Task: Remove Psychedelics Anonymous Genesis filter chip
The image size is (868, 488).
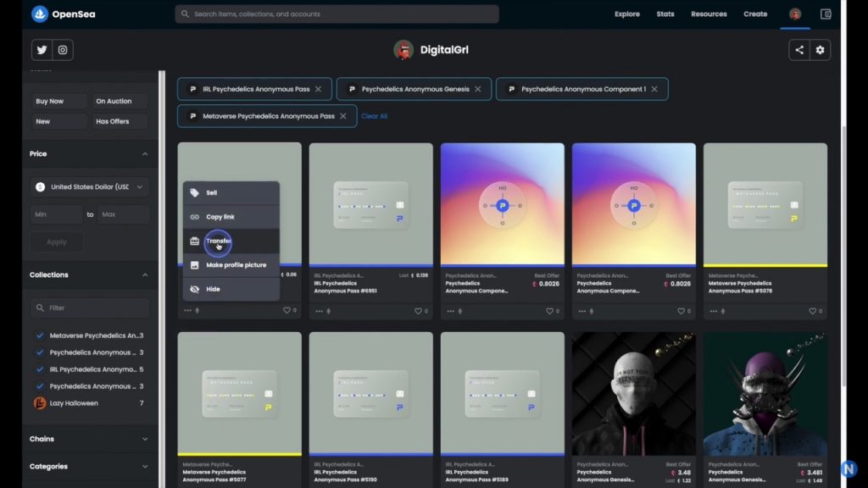Action: coord(478,89)
